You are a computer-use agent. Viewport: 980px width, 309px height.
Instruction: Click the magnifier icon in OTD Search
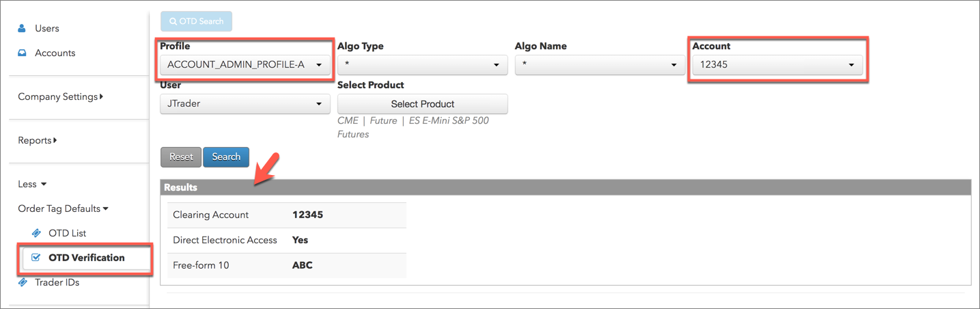173,21
